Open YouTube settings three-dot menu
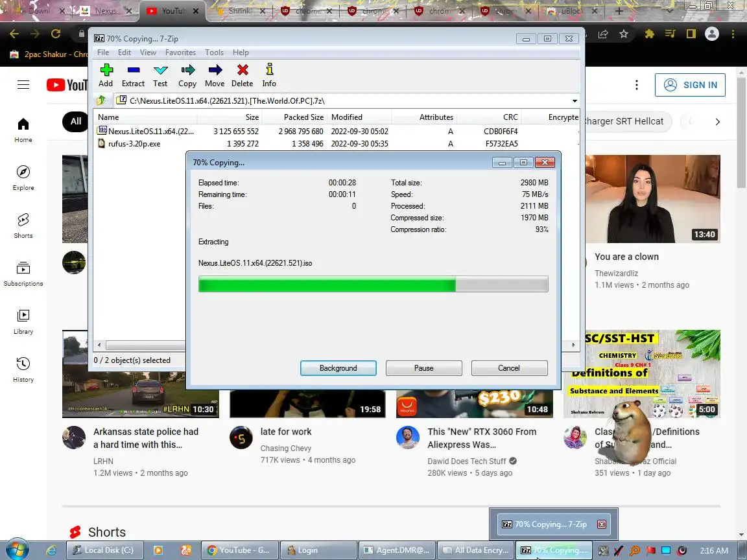The height and width of the screenshot is (560, 747). 637,85
